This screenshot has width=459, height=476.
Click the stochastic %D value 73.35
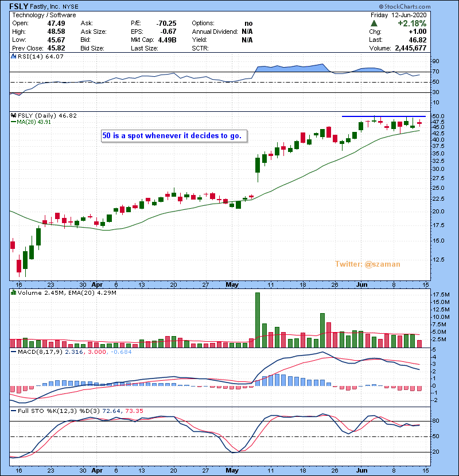pos(134,411)
